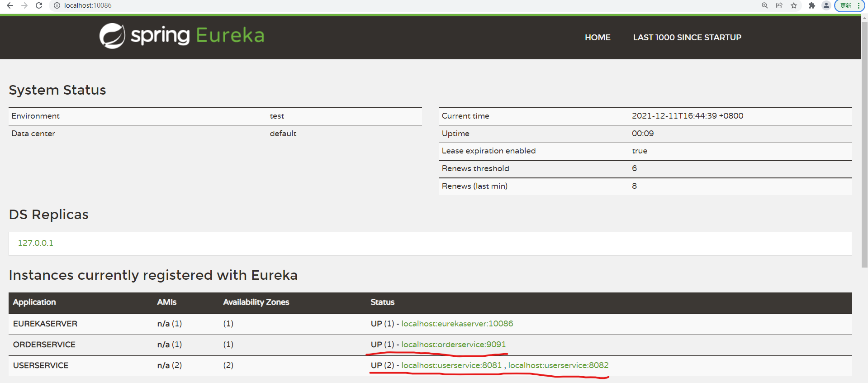
Task: Click the Renews threshold label
Action: [475, 168]
